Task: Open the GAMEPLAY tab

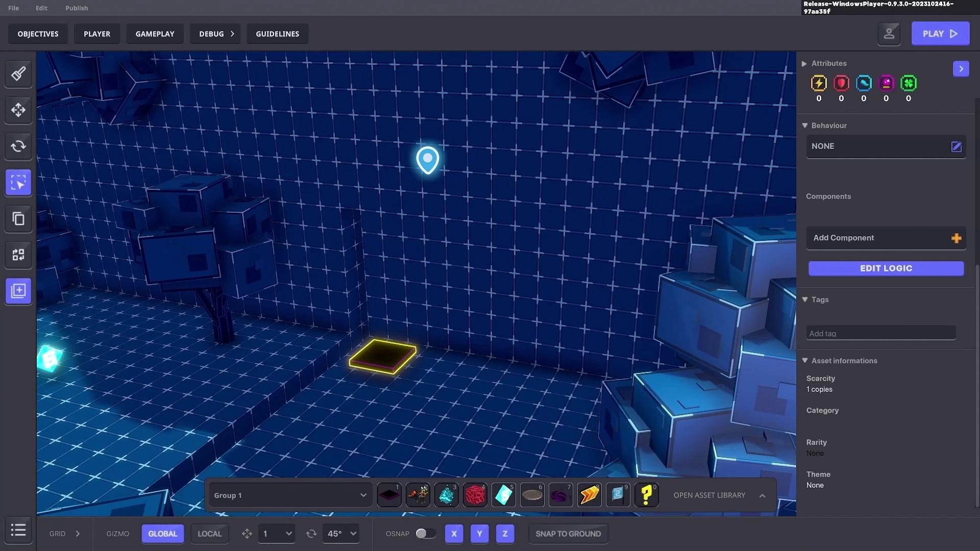Action: click(x=155, y=34)
